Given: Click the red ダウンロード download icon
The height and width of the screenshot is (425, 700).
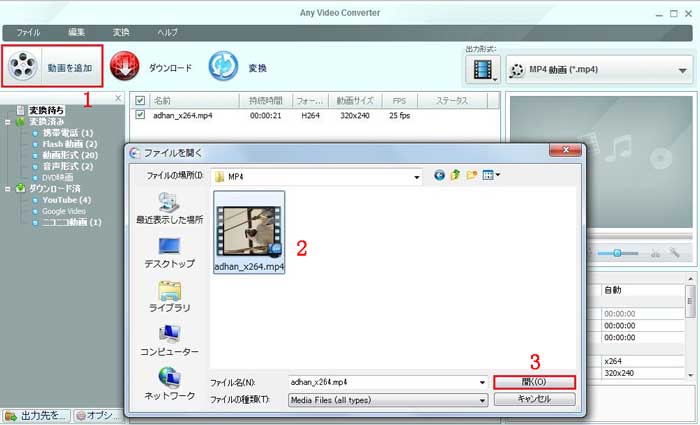Looking at the screenshot, I should click(x=125, y=66).
